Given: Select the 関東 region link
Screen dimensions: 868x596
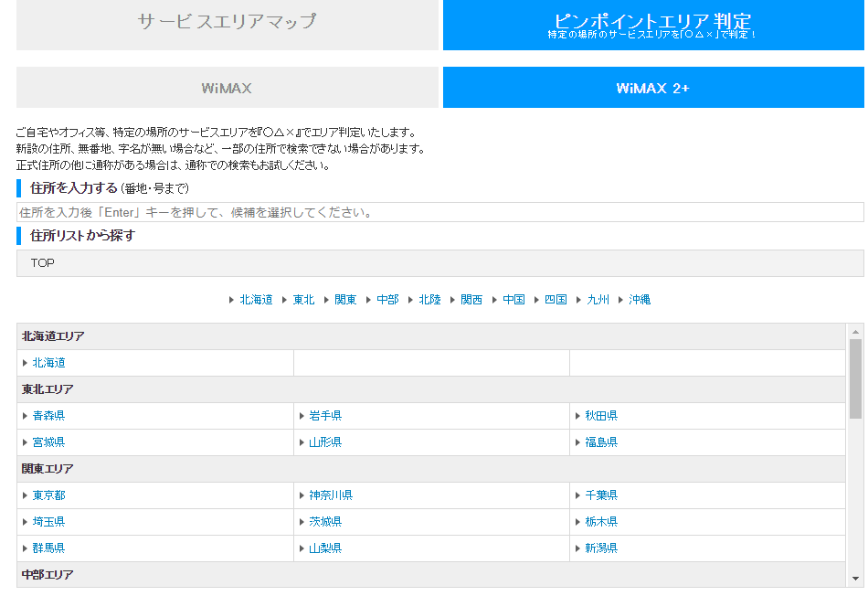Looking at the screenshot, I should tap(344, 298).
